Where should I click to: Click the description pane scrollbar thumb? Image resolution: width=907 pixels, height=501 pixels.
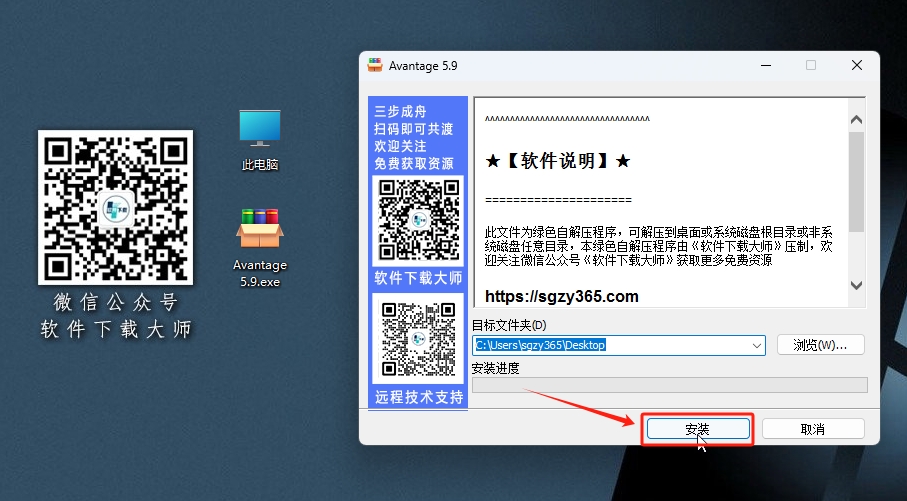click(857, 182)
